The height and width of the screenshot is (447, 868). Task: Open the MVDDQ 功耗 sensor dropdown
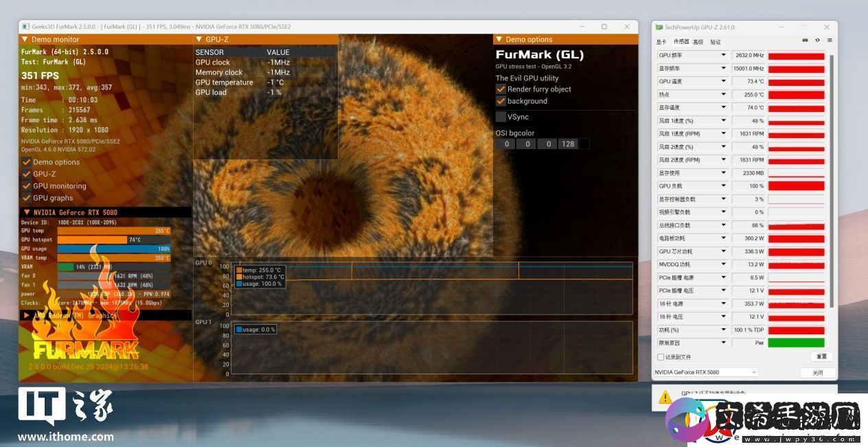tap(723, 264)
